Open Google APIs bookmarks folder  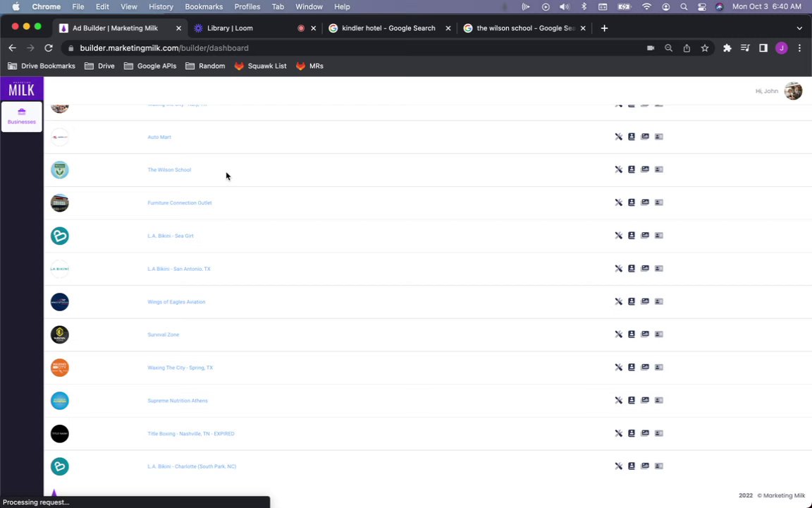click(150, 66)
